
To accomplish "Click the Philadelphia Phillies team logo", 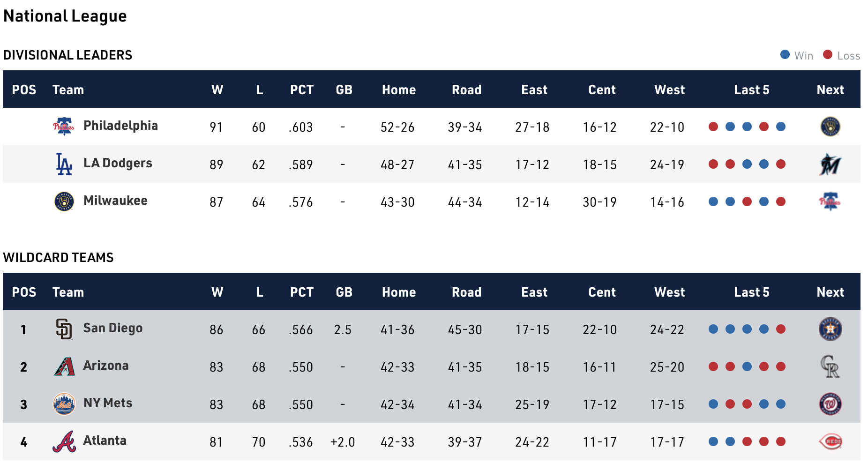I will coord(64,127).
